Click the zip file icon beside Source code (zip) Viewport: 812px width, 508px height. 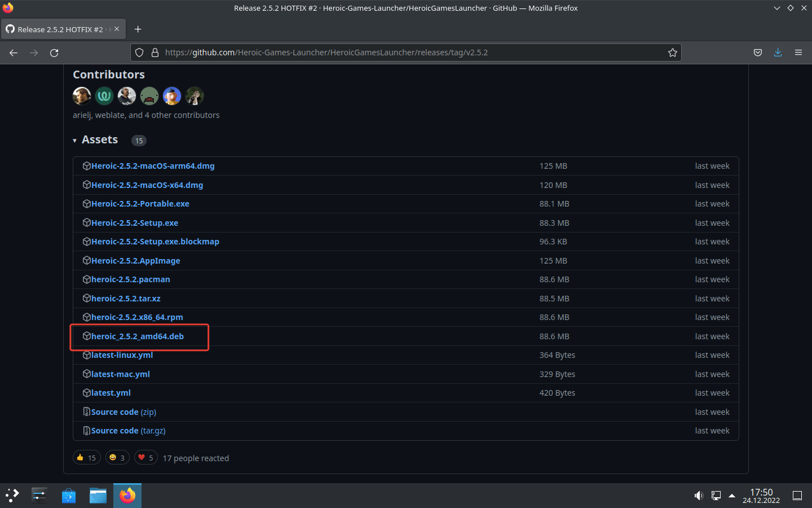click(x=87, y=411)
